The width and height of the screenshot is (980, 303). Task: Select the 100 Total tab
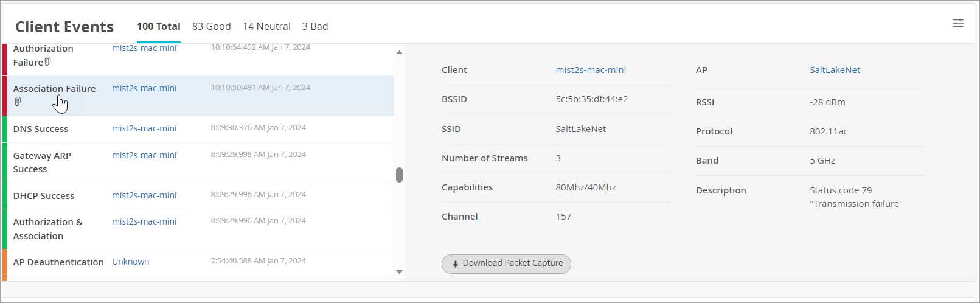point(158,27)
